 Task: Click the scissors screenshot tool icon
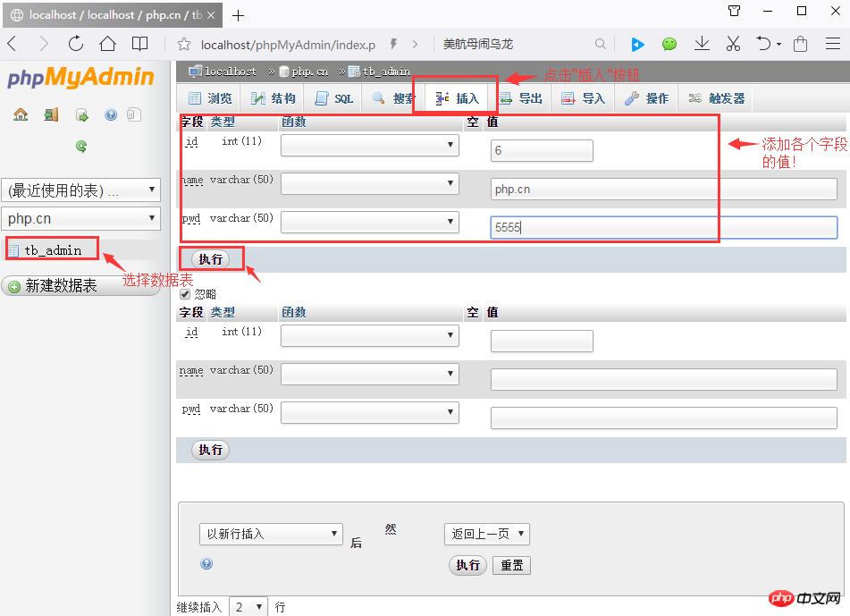click(733, 44)
